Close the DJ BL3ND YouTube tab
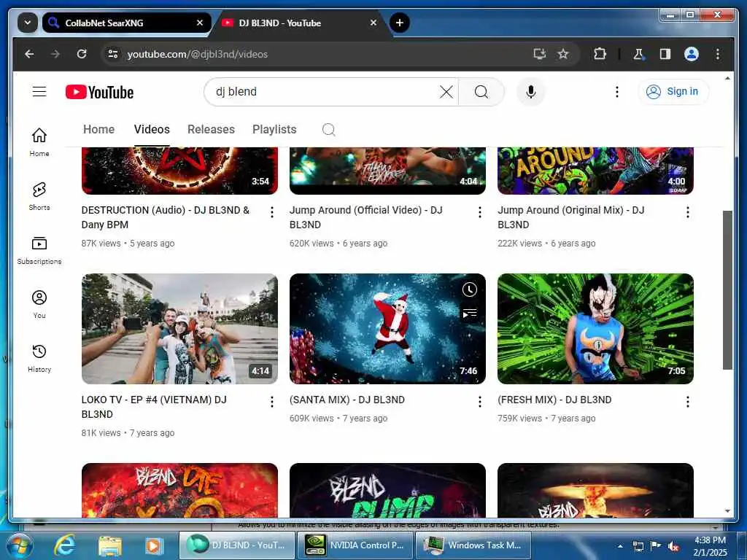The image size is (747, 560). pos(373,23)
